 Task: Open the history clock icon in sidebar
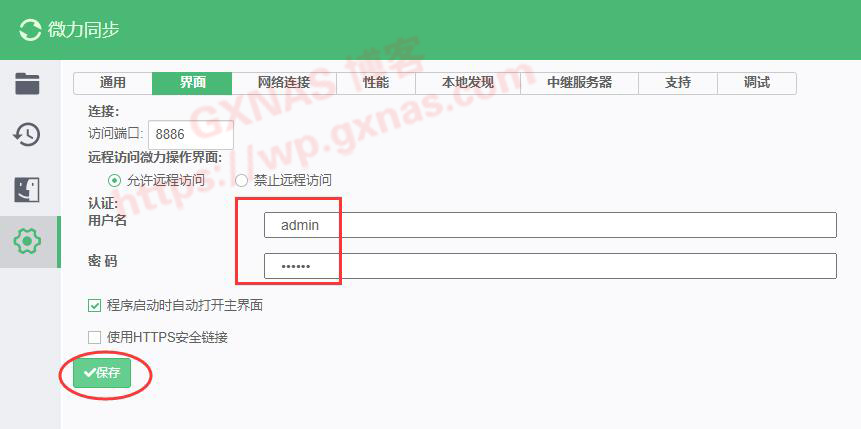27,135
